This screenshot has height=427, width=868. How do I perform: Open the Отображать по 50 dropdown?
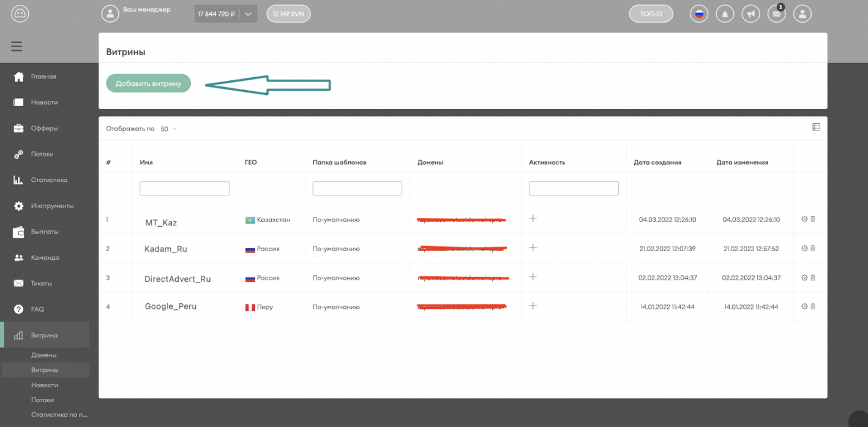(x=168, y=129)
